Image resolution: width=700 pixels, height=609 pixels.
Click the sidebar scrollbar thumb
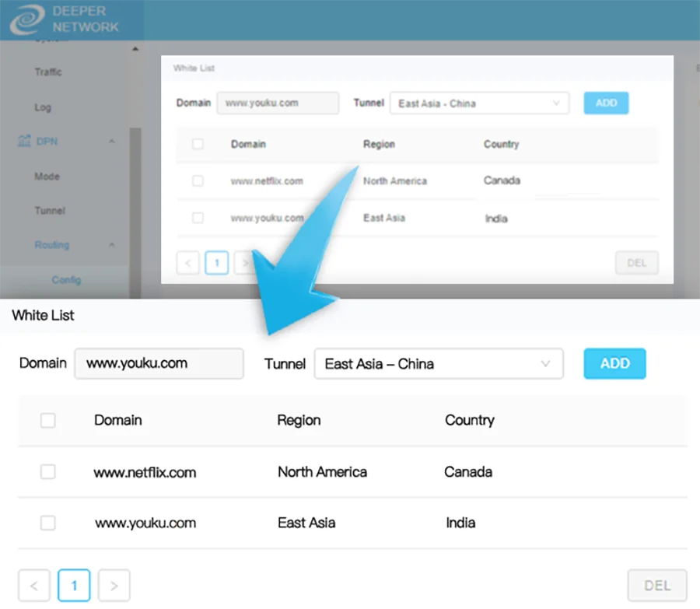[x=135, y=212]
